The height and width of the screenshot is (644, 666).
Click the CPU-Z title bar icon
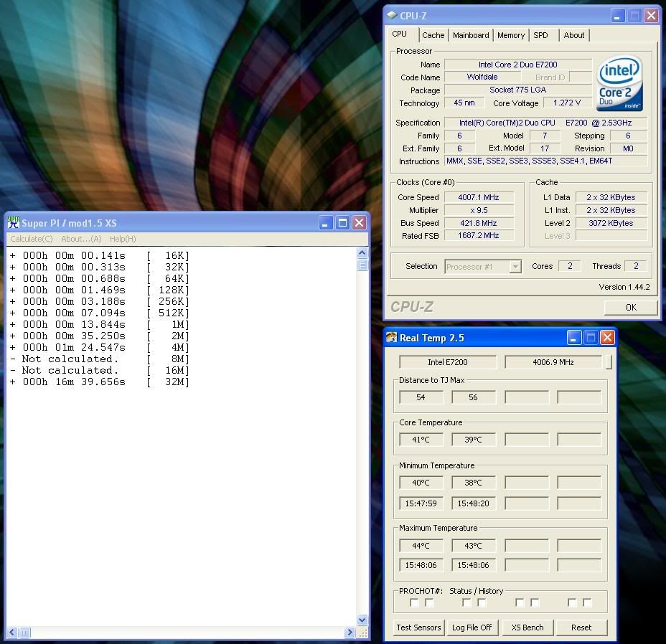(392, 16)
